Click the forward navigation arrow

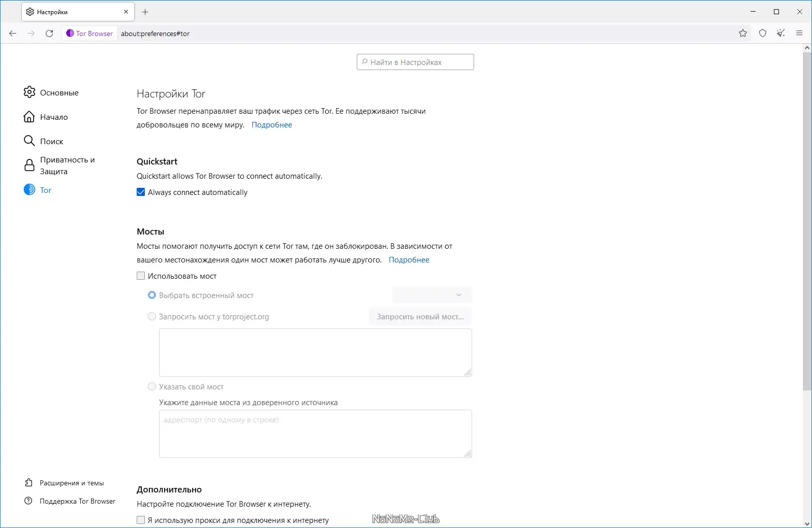(x=31, y=34)
